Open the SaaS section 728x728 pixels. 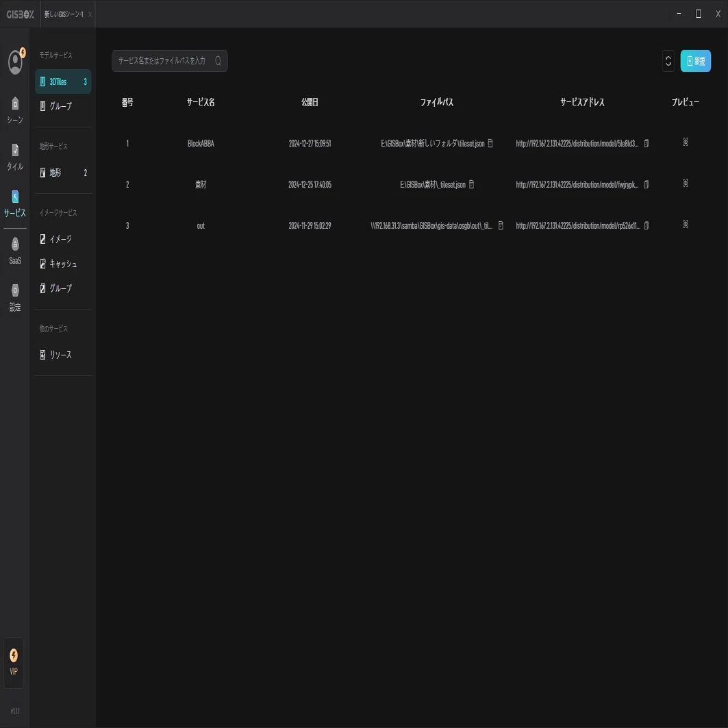(x=15, y=251)
